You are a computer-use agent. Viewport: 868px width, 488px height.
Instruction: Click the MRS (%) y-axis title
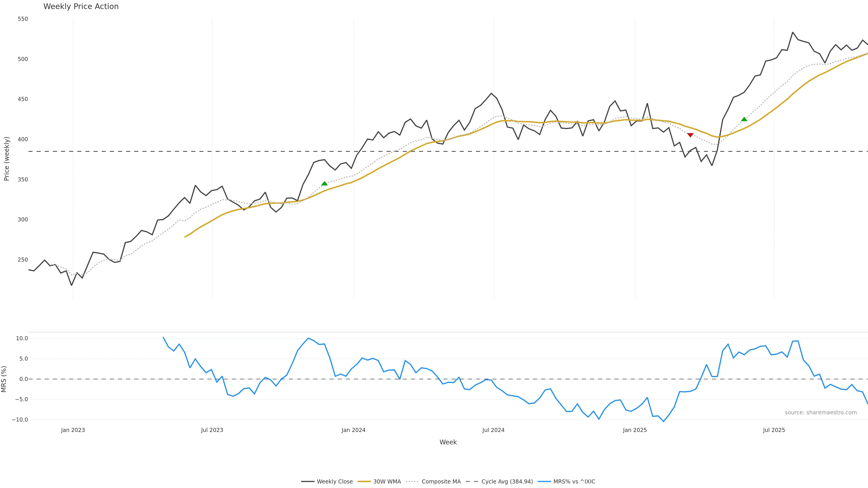click(4, 379)
